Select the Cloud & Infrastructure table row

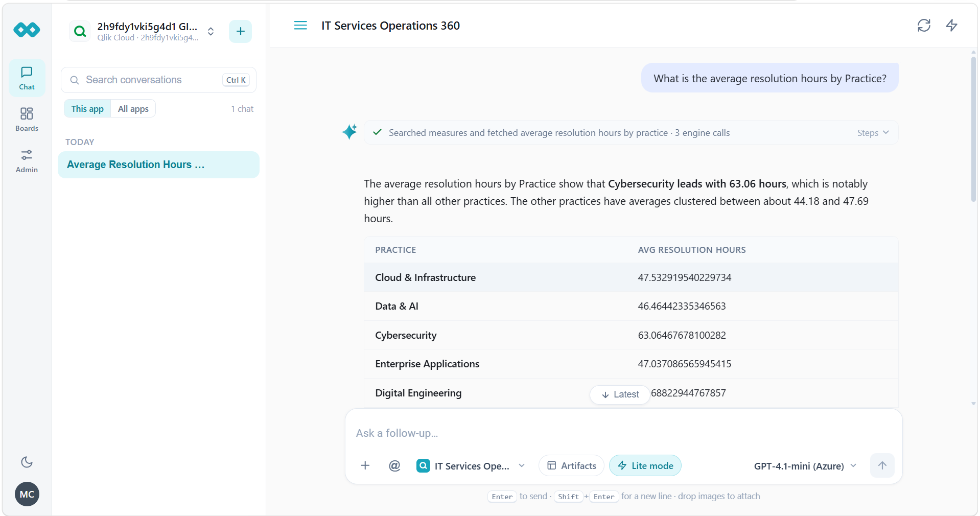[x=631, y=277]
